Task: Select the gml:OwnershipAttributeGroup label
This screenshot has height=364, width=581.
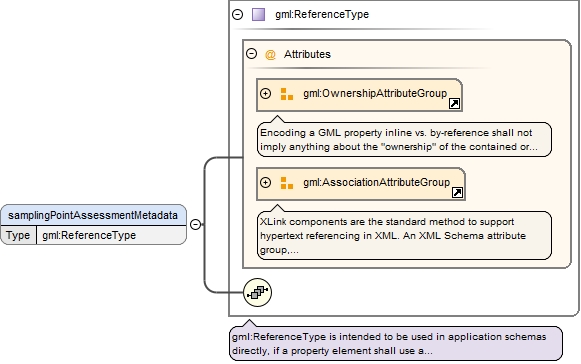Action: click(x=375, y=93)
